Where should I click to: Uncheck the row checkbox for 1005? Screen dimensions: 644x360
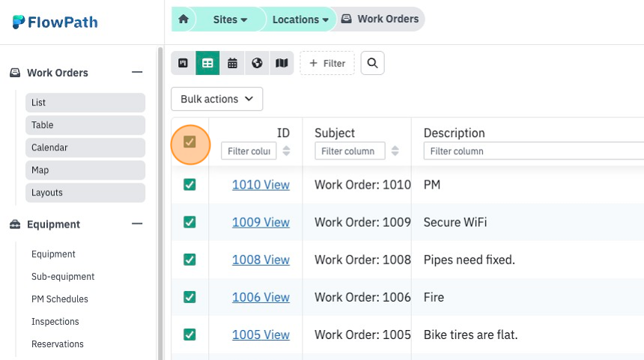189,335
